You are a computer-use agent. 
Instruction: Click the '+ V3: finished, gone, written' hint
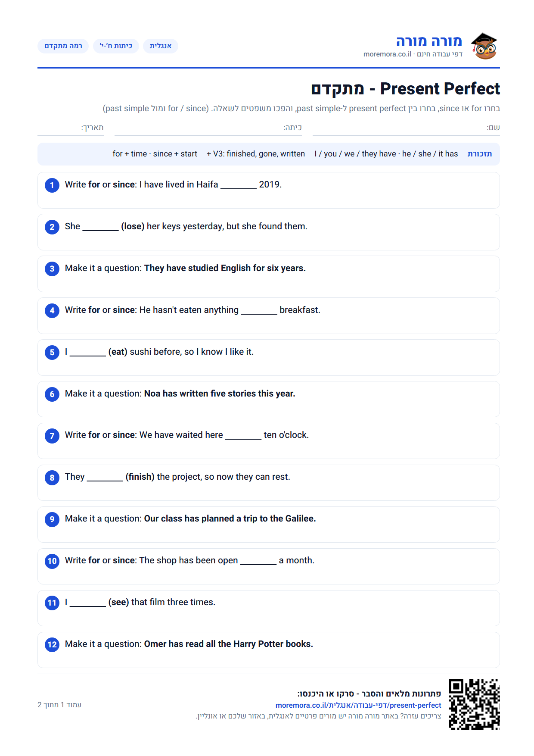point(256,154)
